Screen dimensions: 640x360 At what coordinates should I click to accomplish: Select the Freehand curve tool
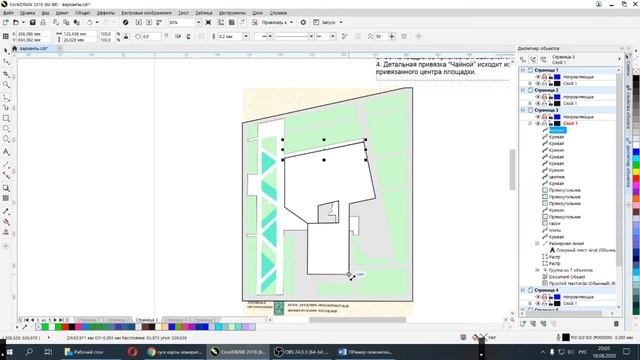tap(6, 97)
